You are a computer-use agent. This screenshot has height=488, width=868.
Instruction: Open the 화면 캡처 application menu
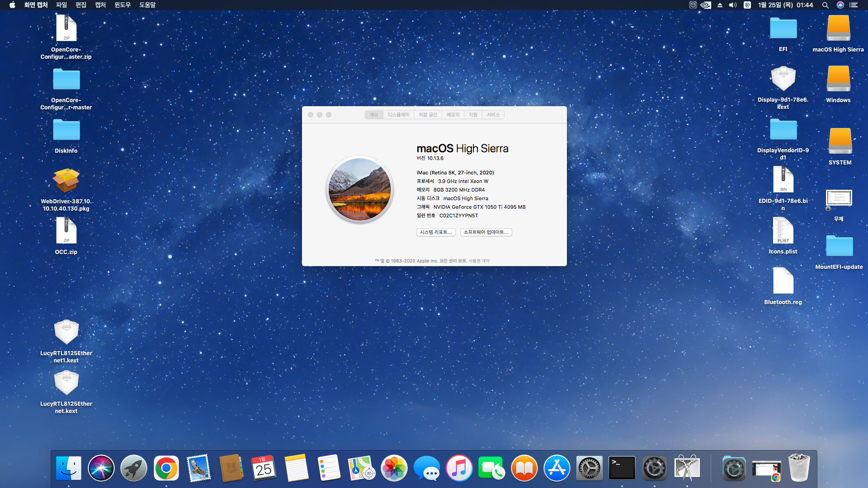(36, 5)
